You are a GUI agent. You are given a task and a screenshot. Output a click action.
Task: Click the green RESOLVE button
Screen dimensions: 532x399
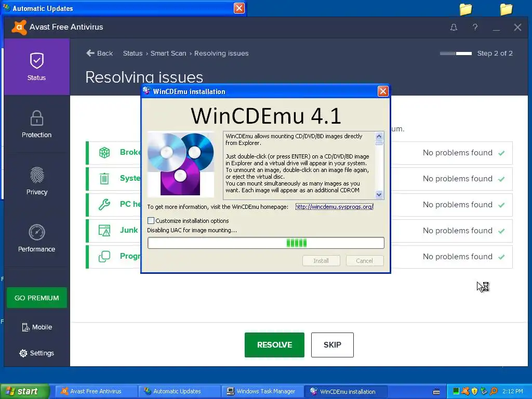(x=274, y=345)
